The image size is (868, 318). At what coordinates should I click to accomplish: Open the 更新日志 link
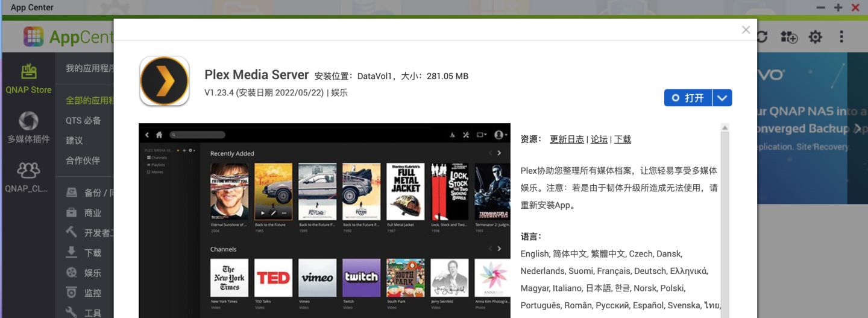coord(567,139)
